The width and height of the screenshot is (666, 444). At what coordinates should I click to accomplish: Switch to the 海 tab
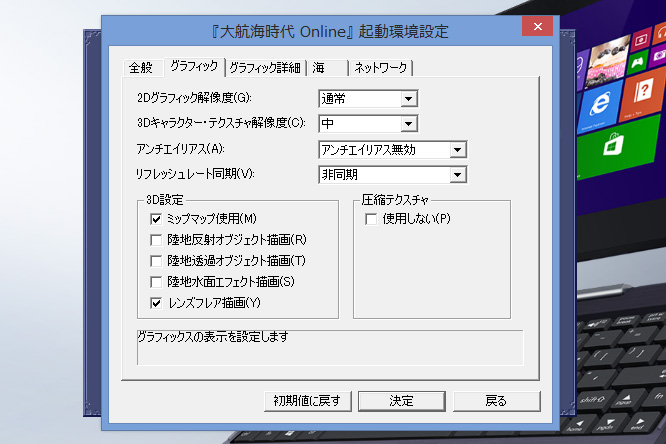327,68
